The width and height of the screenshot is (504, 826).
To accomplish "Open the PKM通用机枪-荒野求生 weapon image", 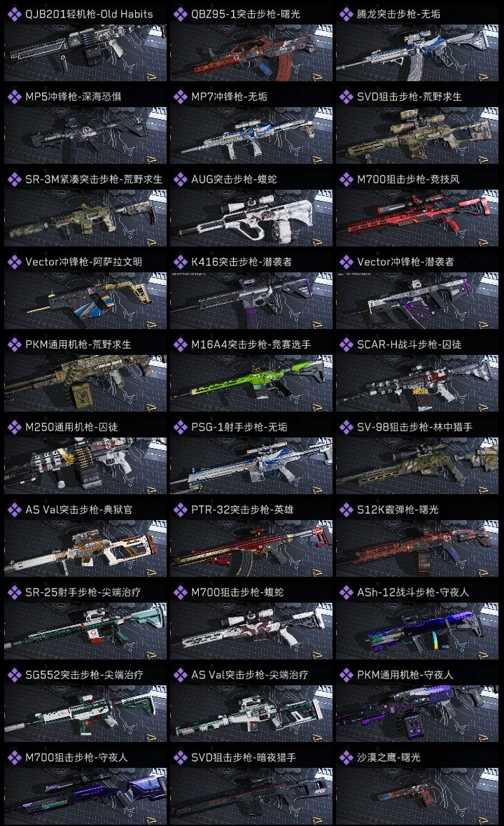I will (85, 383).
